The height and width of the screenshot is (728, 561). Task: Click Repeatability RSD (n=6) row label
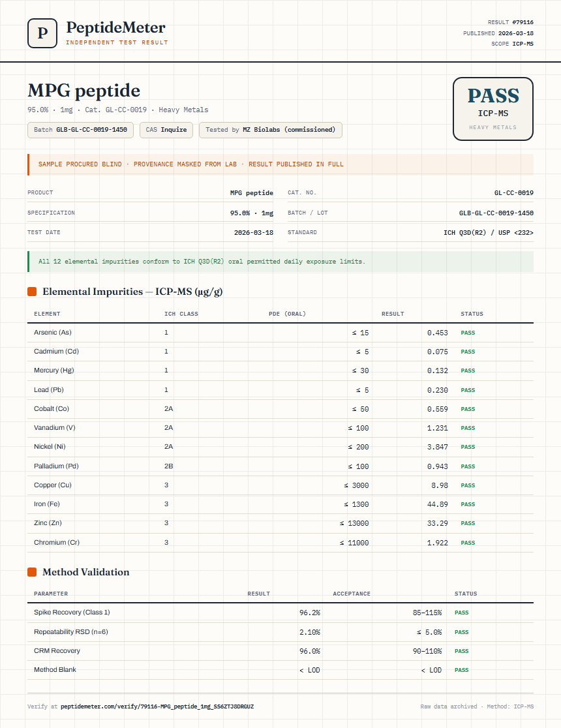[x=71, y=632]
